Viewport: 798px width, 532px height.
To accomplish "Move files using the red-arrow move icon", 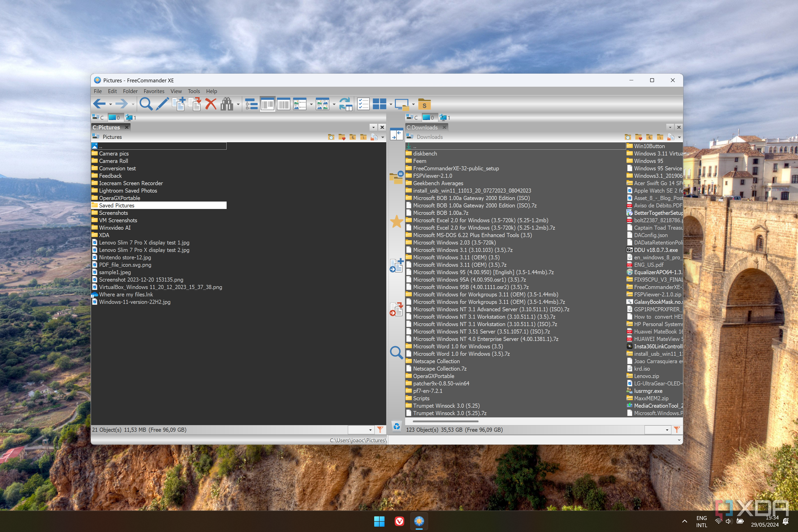I will point(195,104).
